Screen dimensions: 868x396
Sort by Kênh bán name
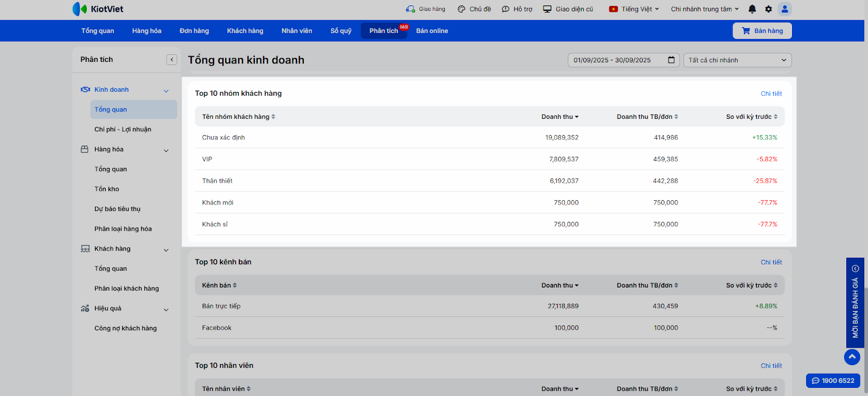coord(219,285)
